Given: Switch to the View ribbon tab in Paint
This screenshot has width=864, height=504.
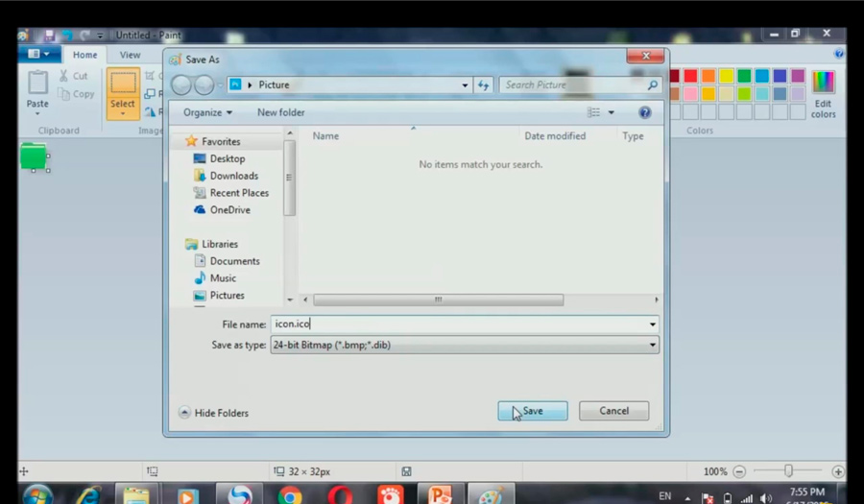Looking at the screenshot, I should pyautogui.click(x=130, y=55).
